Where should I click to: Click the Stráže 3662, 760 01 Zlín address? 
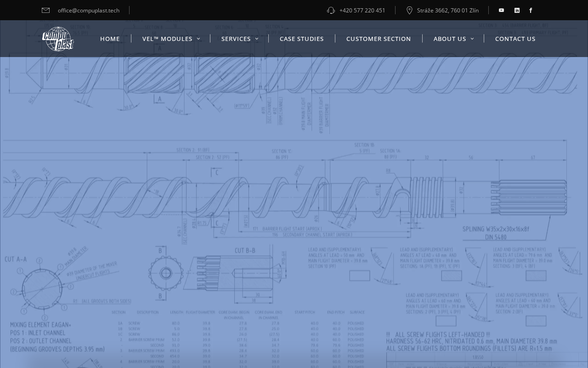448,10
